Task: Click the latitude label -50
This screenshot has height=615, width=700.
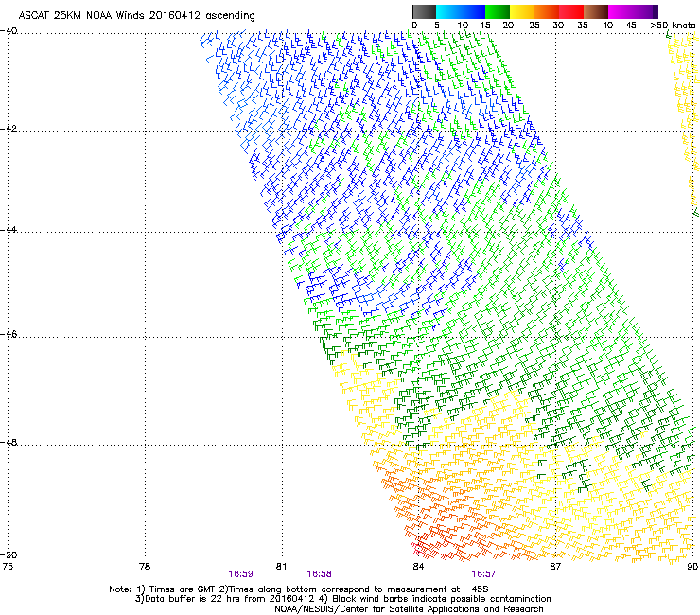Action: point(9,554)
